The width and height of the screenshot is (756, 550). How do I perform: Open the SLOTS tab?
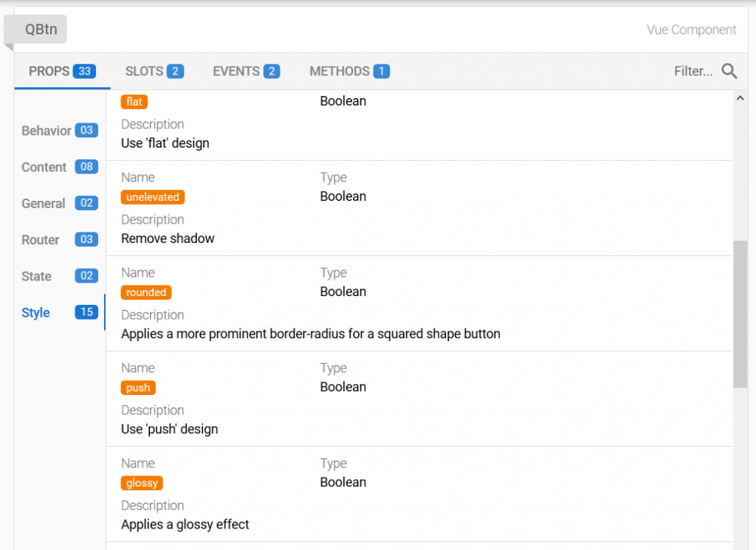tap(154, 72)
